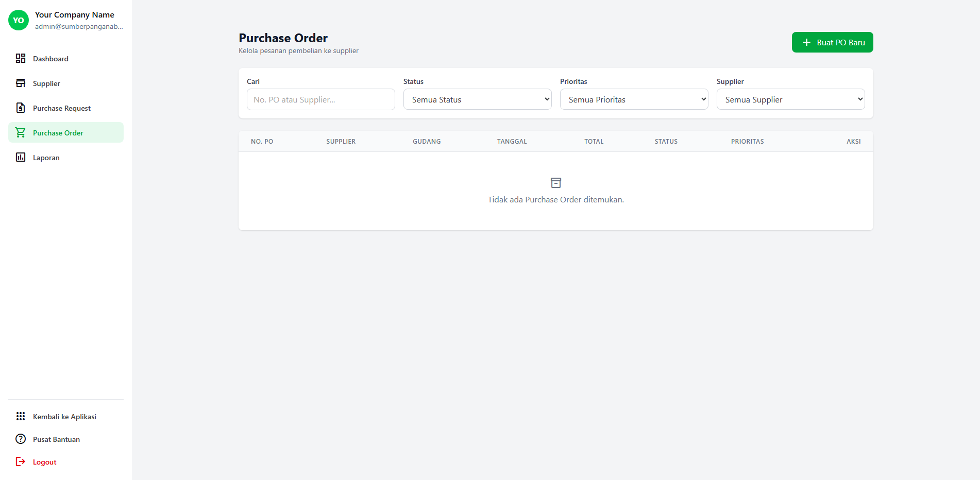Open the Semua Status dropdown
The image size is (980, 480).
pos(477,99)
